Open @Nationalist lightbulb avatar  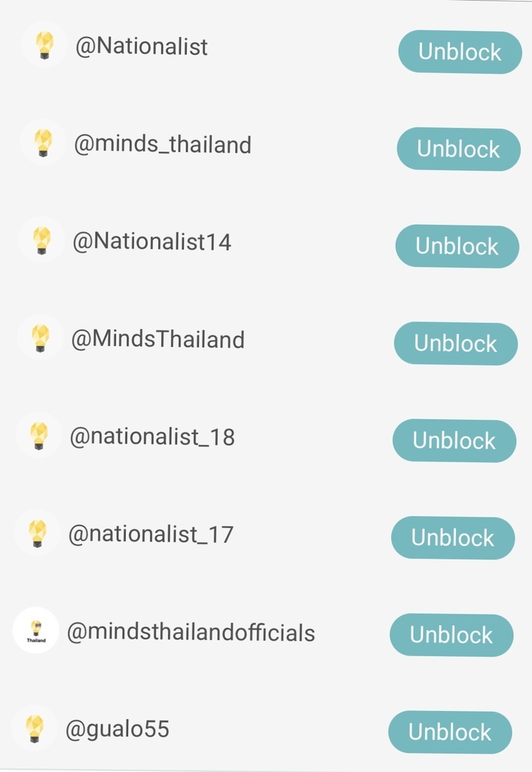(x=44, y=44)
